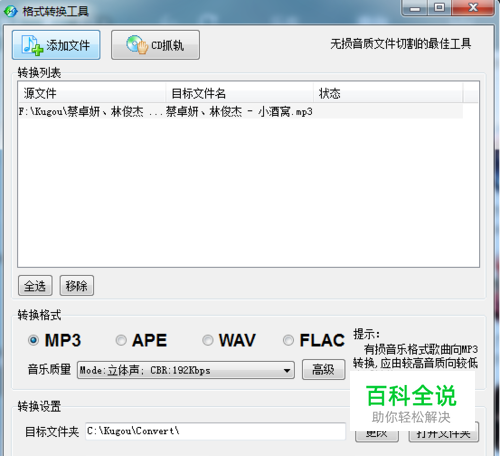Screen dimensions: 500x456
Task: Minimize the 格式转换工具 window
Action: coord(415,8)
